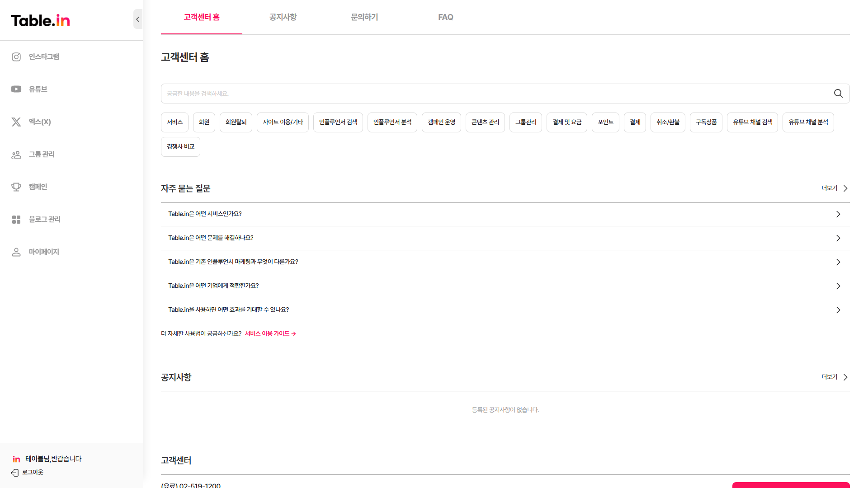Open the 서비스 이용 가이드 link
Image resolution: width=868 pixels, height=488 pixels.
pyautogui.click(x=270, y=334)
